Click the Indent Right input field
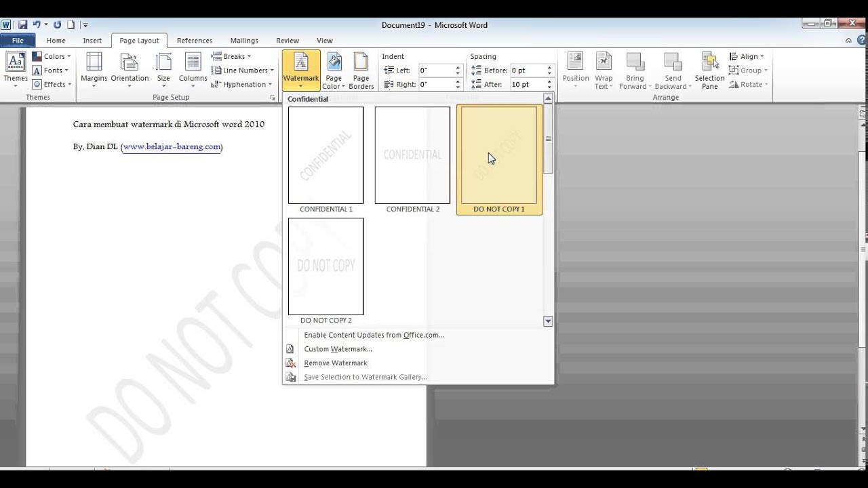The image size is (868, 488). tap(435, 85)
